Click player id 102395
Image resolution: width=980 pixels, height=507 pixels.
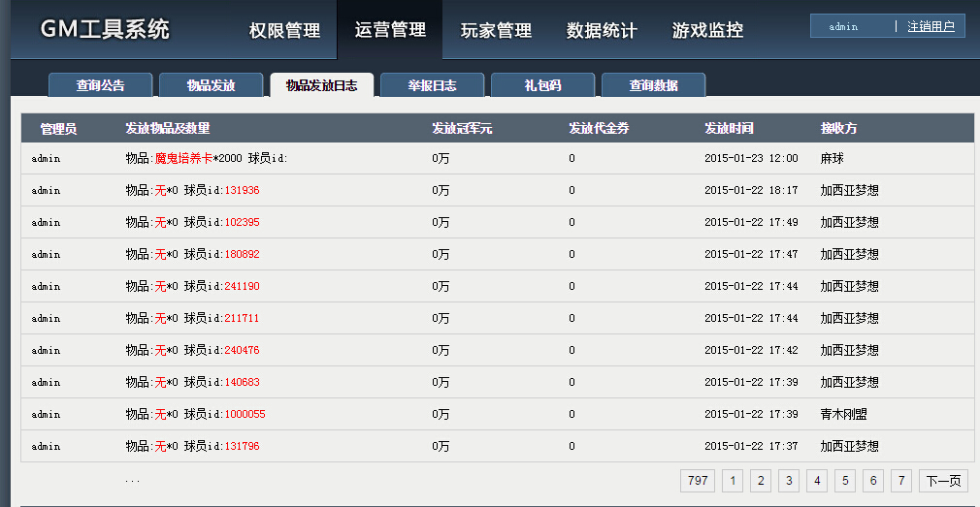(x=242, y=222)
